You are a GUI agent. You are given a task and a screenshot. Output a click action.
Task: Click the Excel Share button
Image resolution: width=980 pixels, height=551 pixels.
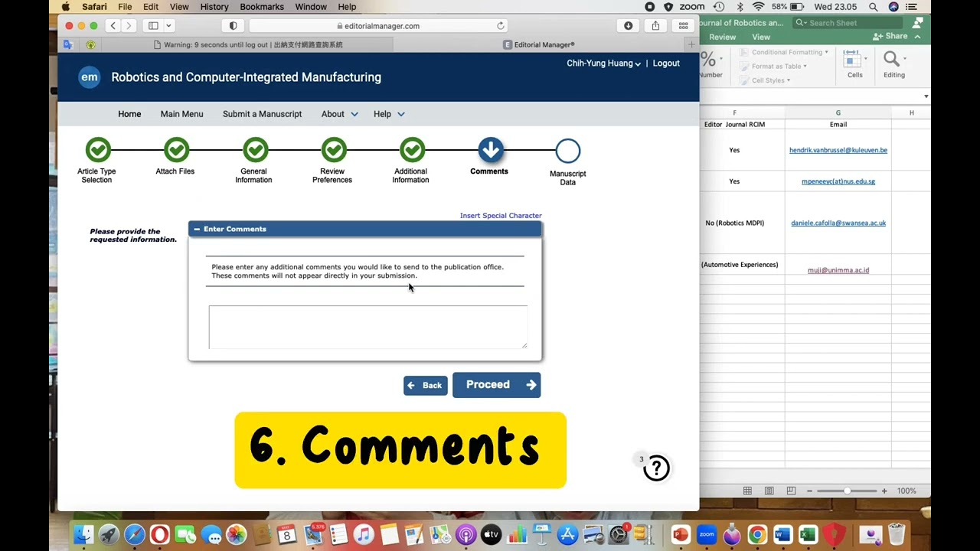coord(890,37)
